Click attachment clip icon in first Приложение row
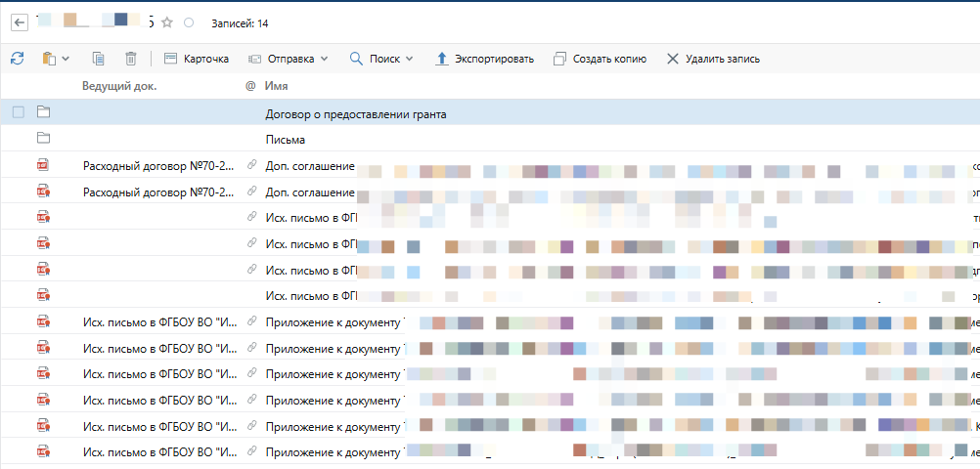The width and height of the screenshot is (980, 469). click(x=251, y=320)
